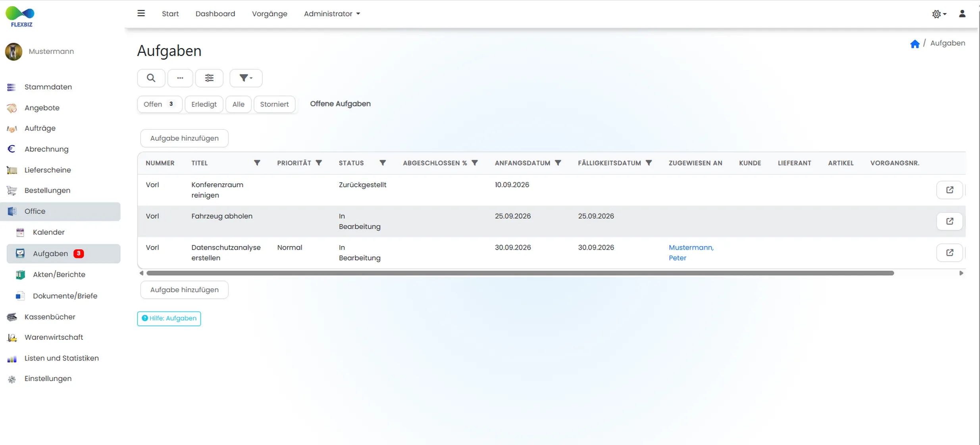Expand the Administrator dropdown menu
Image resolution: width=980 pixels, height=445 pixels.
coord(332,14)
